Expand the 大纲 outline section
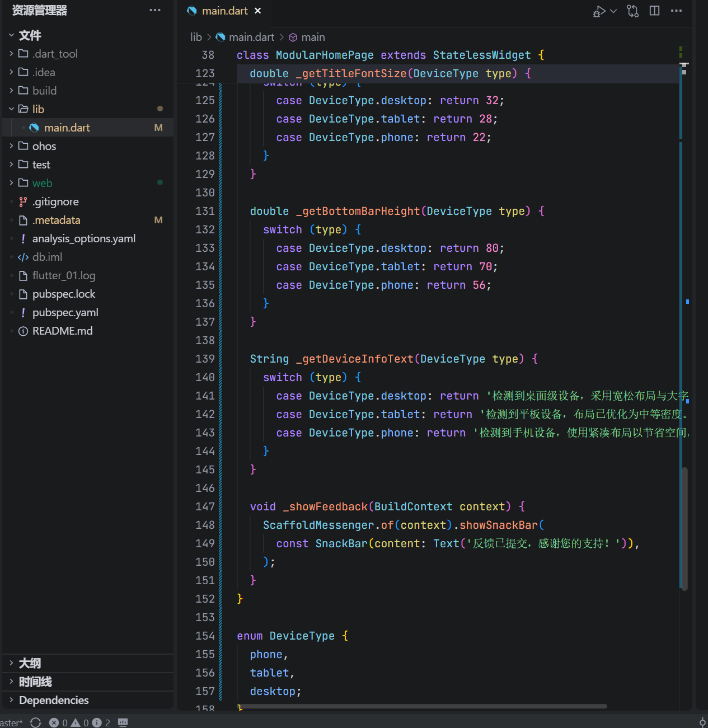The width and height of the screenshot is (708, 728). tap(88, 663)
